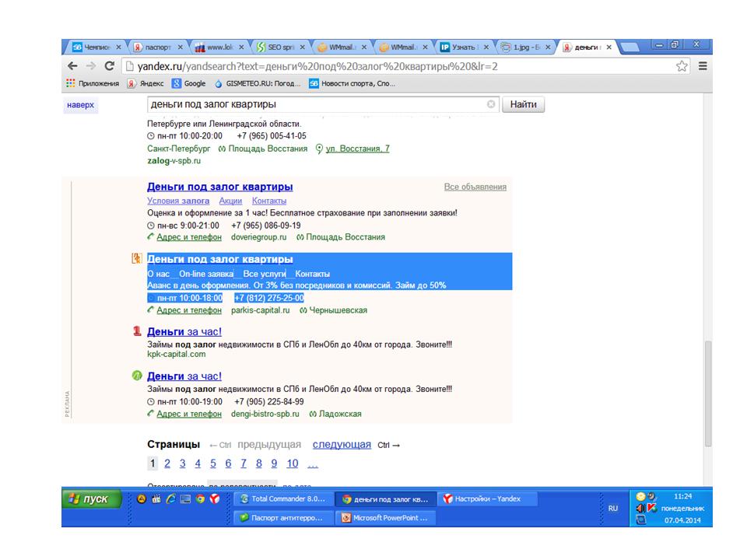Click the 'Ладожская' metro station text
This screenshot has width=747, height=560.
[x=340, y=414]
